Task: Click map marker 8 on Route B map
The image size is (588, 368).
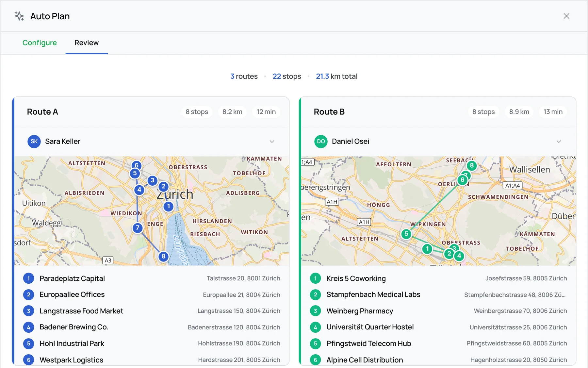Action: [x=471, y=166]
